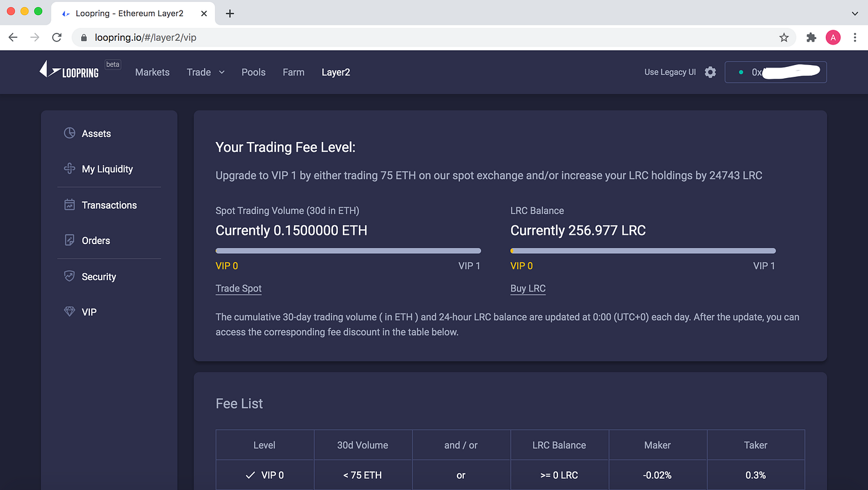Image resolution: width=868 pixels, height=490 pixels.
Task: Open the Pools page
Action: click(254, 72)
